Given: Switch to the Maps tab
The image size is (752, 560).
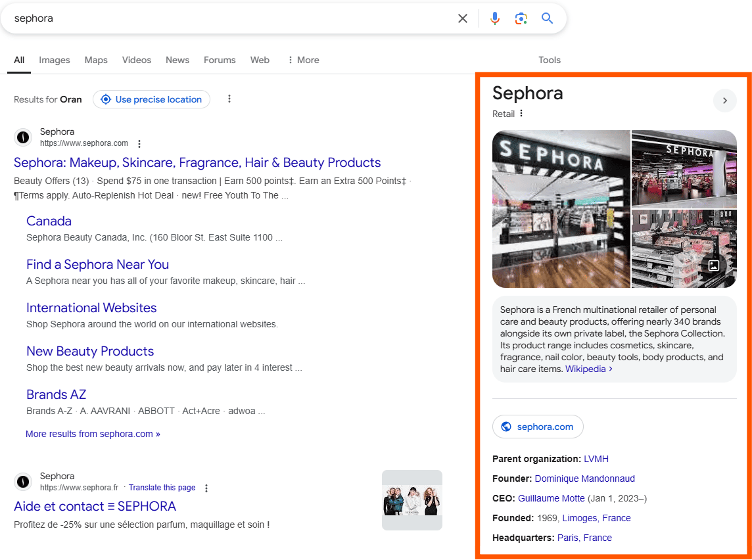Looking at the screenshot, I should tap(96, 60).
